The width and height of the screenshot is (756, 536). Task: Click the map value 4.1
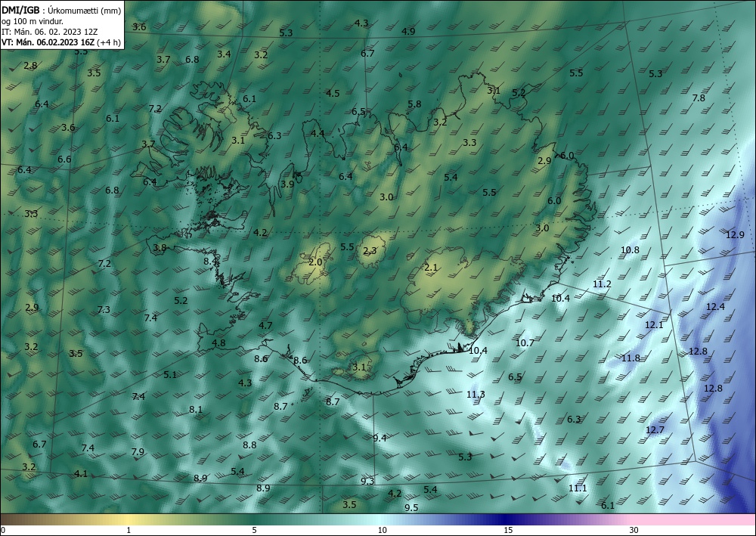pyautogui.click(x=81, y=474)
